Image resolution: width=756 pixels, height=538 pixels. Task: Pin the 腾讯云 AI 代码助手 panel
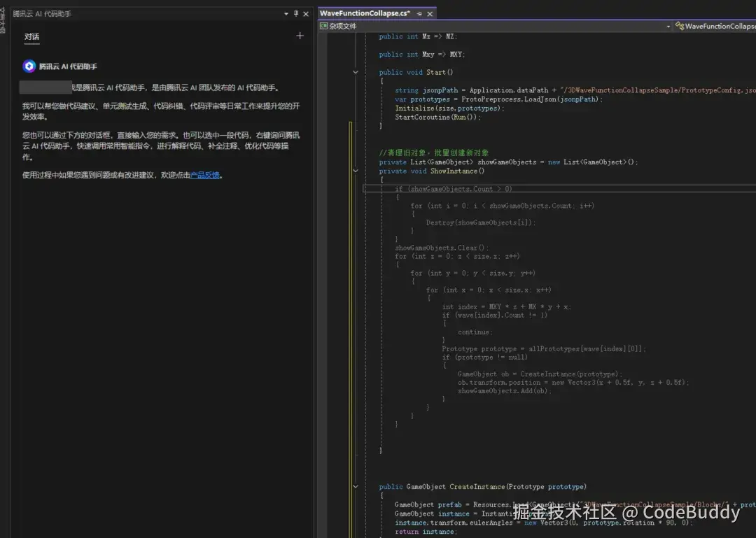point(296,14)
